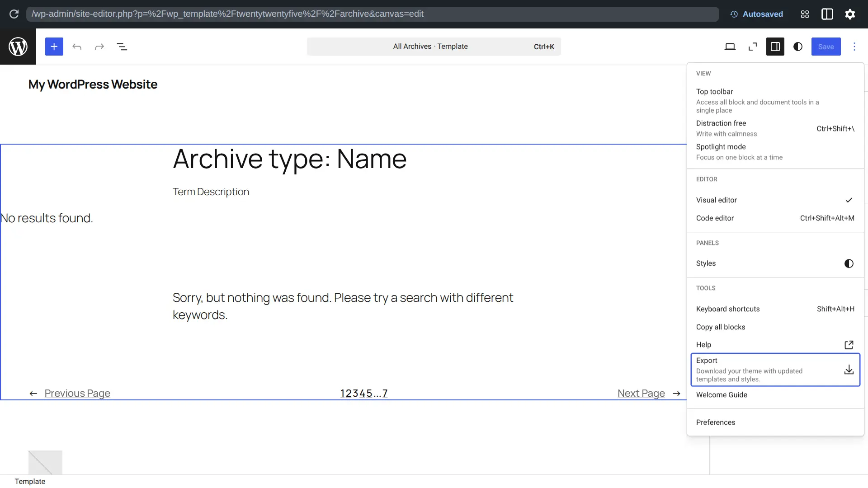Open the All Archives Template command palette

coord(434,47)
